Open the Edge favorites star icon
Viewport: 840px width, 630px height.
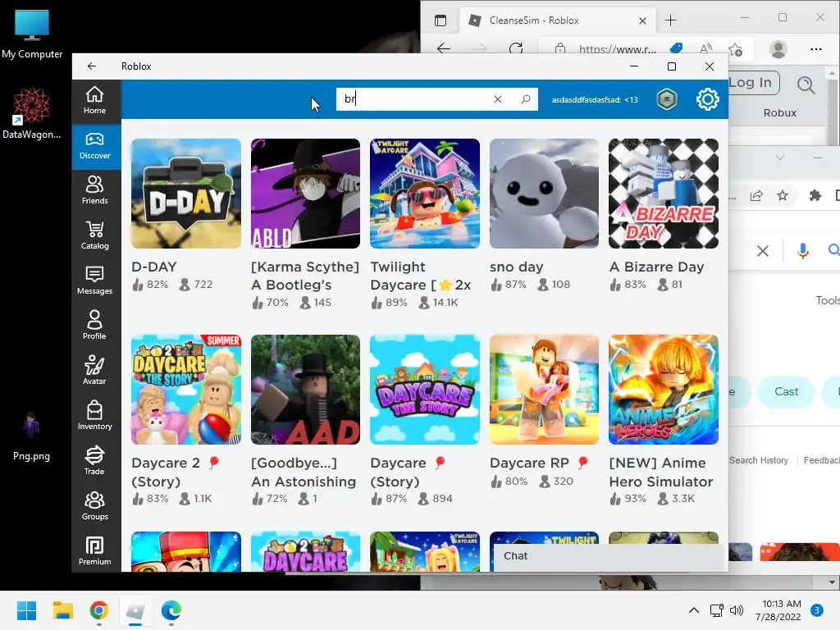pyautogui.click(x=736, y=48)
